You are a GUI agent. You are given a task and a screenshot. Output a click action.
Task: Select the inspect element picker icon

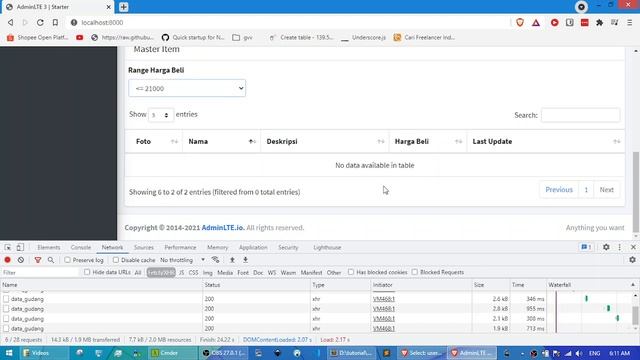tap(8, 247)
